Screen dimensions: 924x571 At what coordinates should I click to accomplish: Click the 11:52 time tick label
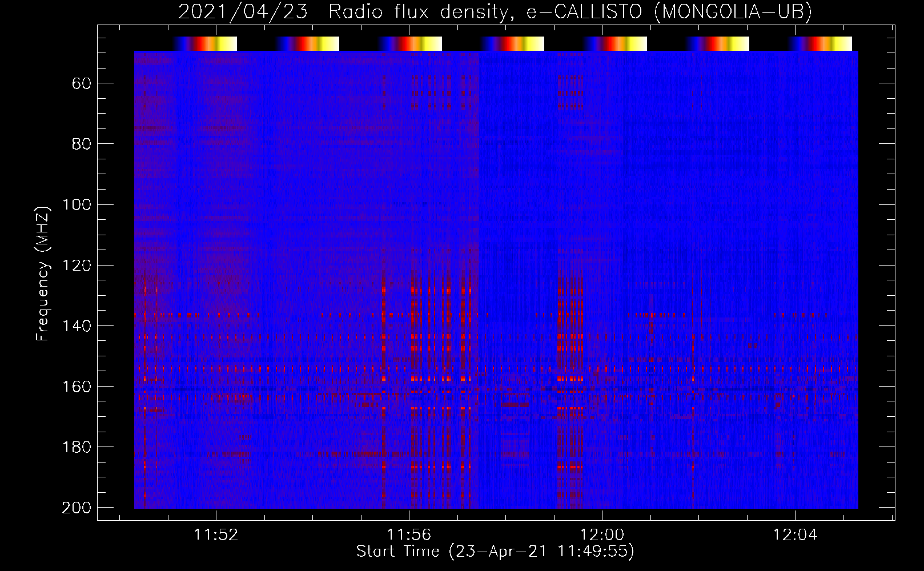point(216,535)
